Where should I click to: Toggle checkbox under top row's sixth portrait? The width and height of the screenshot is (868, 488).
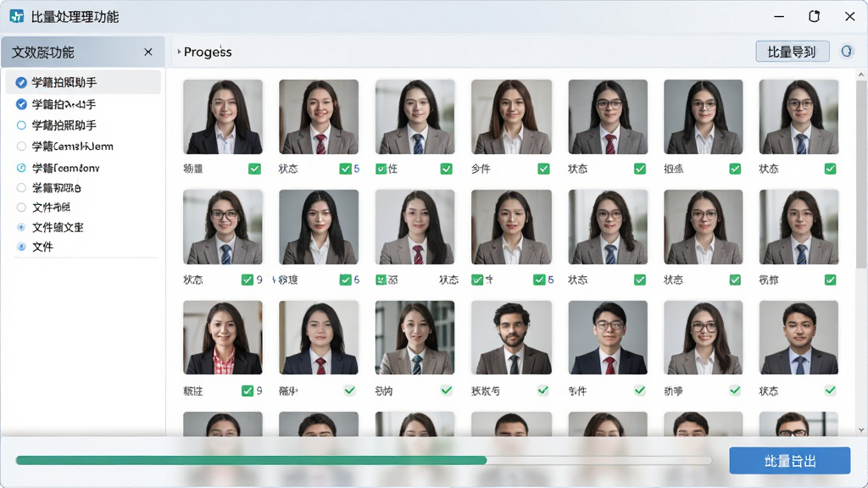735,169
